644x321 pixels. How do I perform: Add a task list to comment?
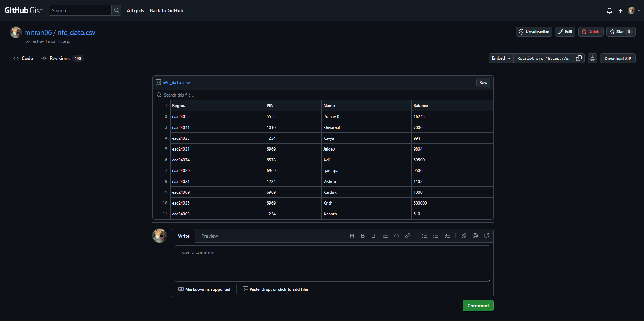click(x=447, y=236)
